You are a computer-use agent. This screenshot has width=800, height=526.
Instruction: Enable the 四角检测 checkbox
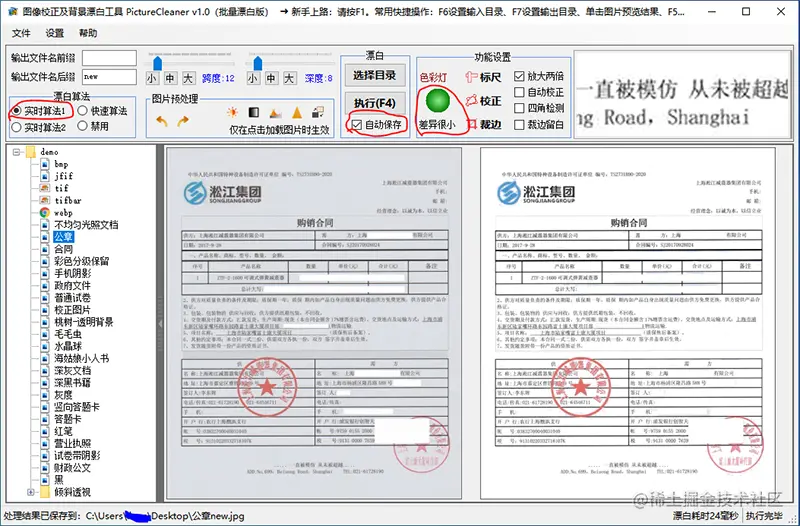click(x=519, y=108)
